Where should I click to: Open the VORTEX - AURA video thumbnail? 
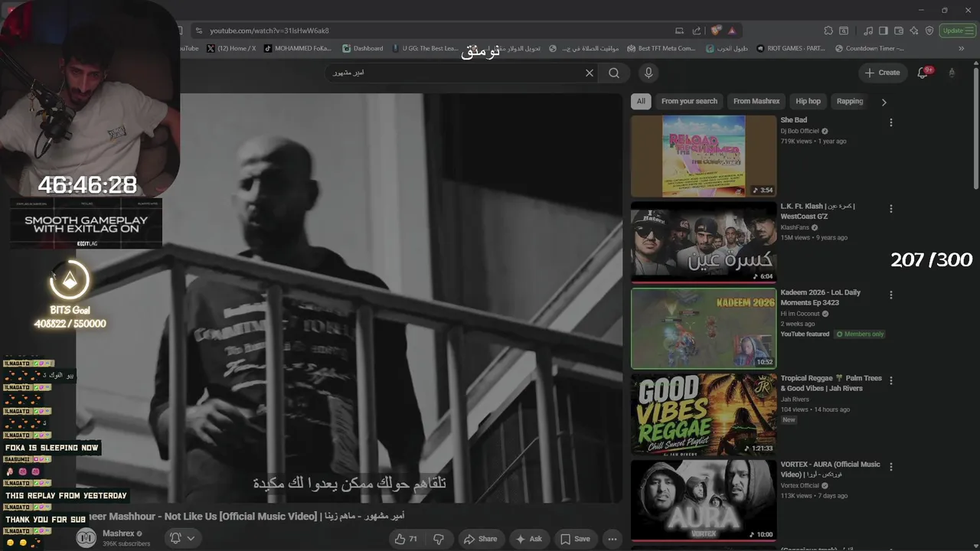point(704,500)
